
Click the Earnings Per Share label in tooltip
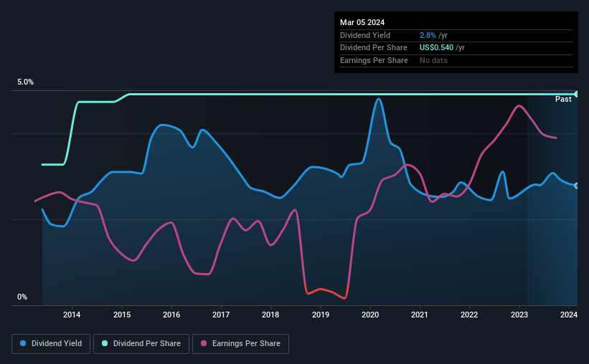click(374, 60)
